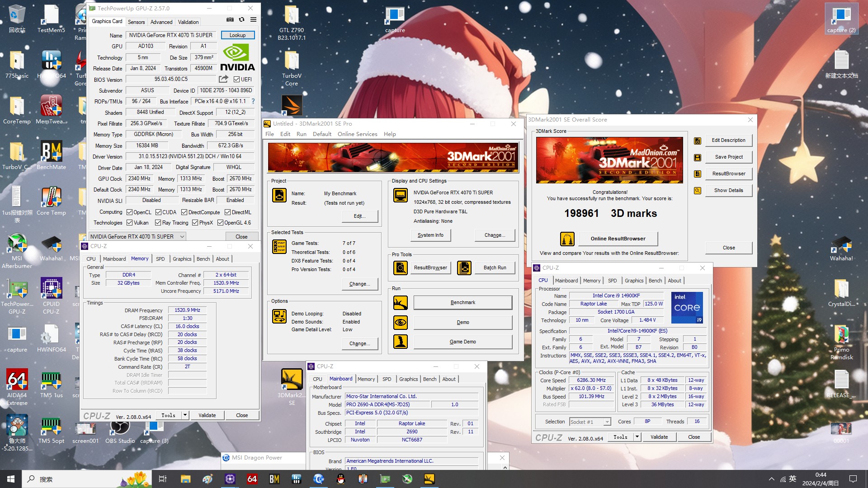The image size is (868, 488).
Task: Click Edit button in Project section
Action: 359,216
